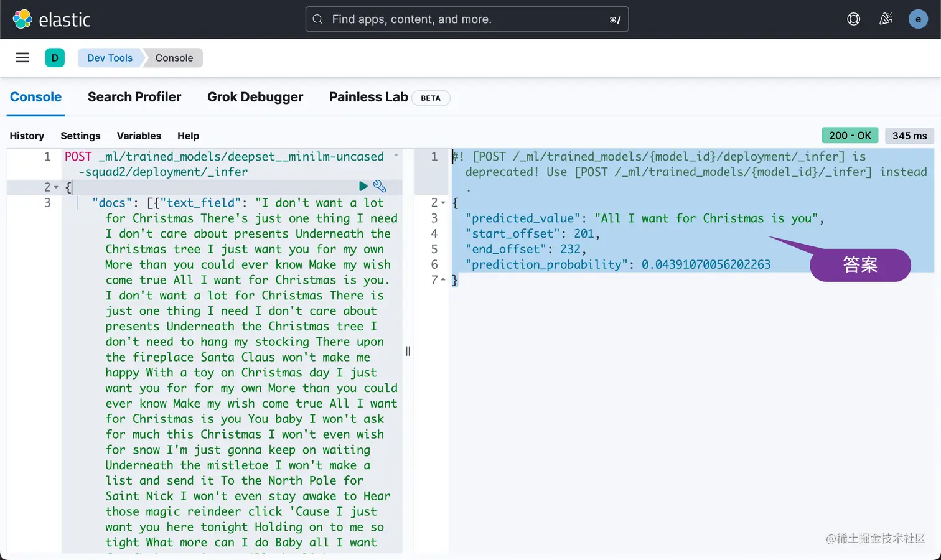Viewport: 941px width, 560px height.
Task: Focus the 'Find apps, content, and more' field
Action: tap(467, 19)
